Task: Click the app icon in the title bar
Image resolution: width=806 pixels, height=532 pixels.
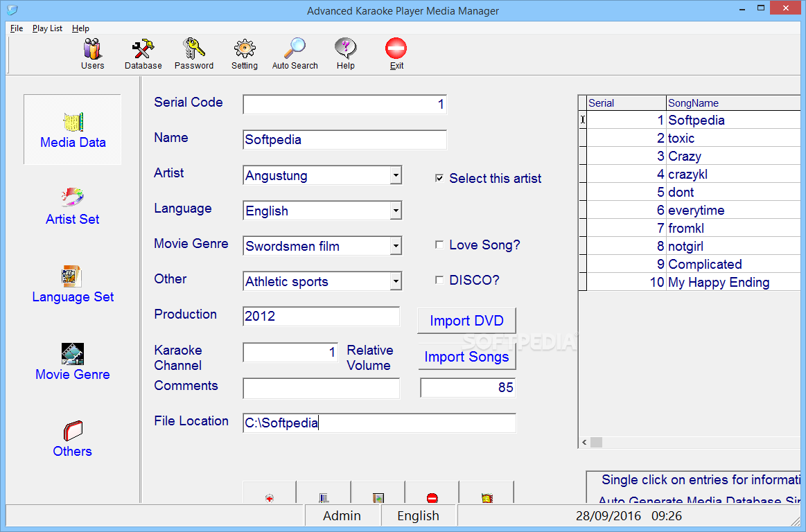Action: [12, 10]
